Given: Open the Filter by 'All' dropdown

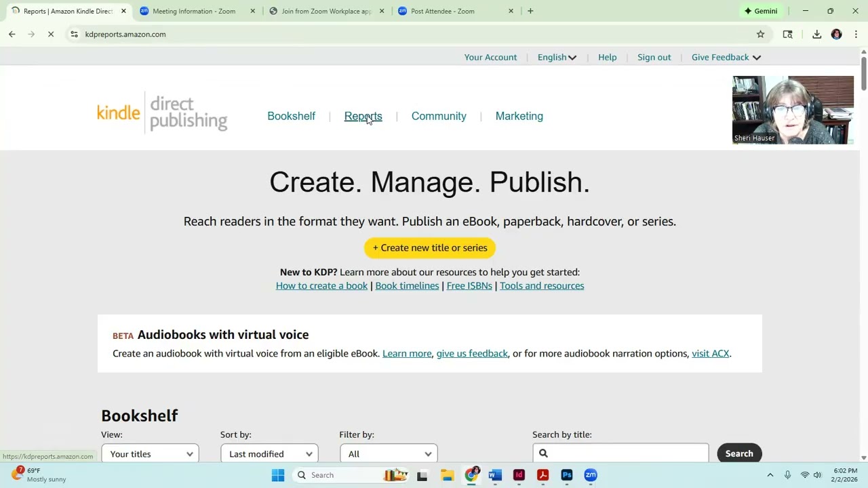Looking at the screenshot, I should (x=389, y=453).
